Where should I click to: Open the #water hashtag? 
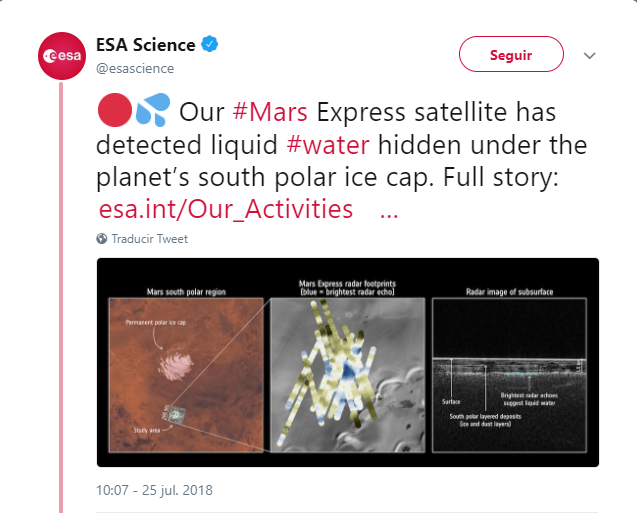click(327, 145)
